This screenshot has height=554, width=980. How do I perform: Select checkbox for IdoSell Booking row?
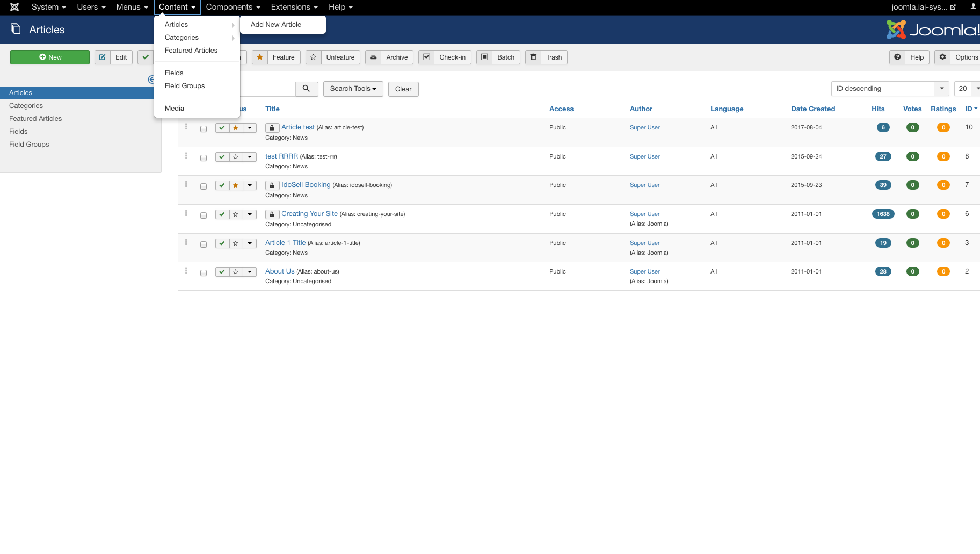point(204,186)
